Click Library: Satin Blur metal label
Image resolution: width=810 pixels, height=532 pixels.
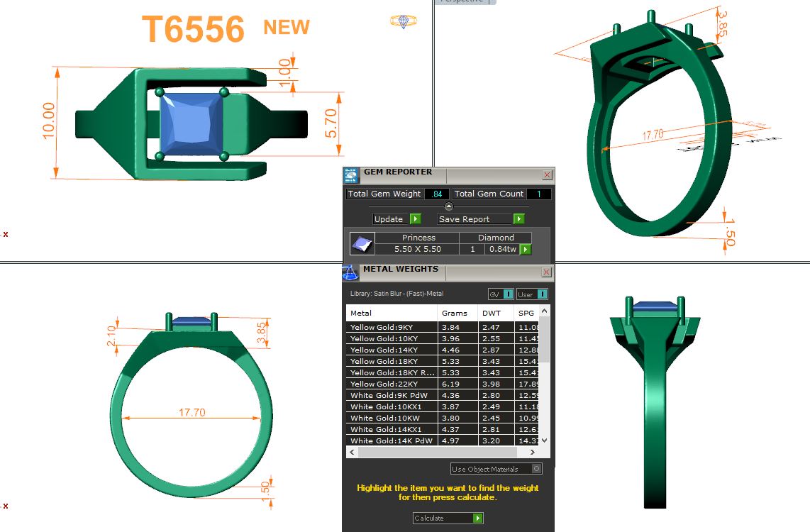[396, 294]
